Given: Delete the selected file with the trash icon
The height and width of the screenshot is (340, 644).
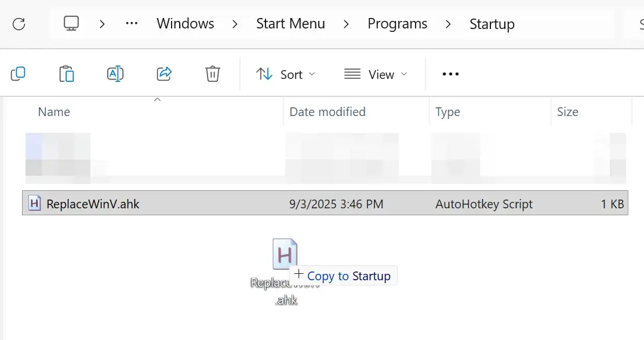Looking at the screenshot, I should (212, 74).
